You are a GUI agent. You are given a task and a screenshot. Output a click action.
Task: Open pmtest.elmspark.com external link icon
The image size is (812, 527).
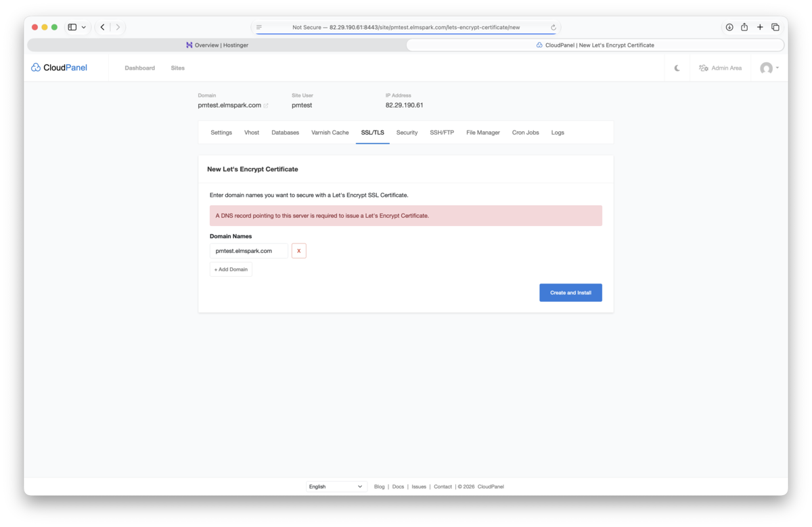(266, 106)
